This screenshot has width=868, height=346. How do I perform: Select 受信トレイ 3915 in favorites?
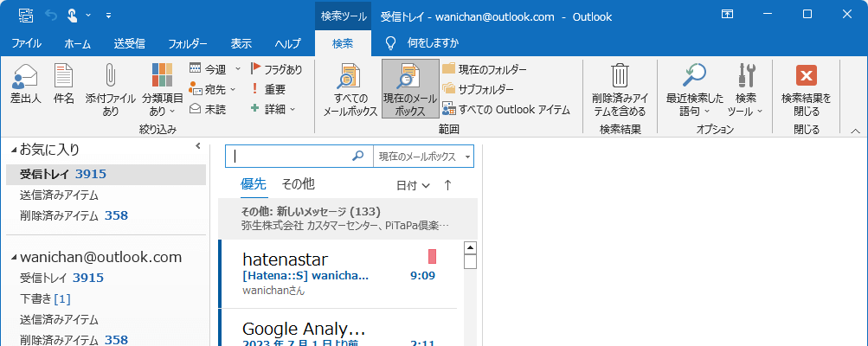pyautogui.click(x=106, y=175)
